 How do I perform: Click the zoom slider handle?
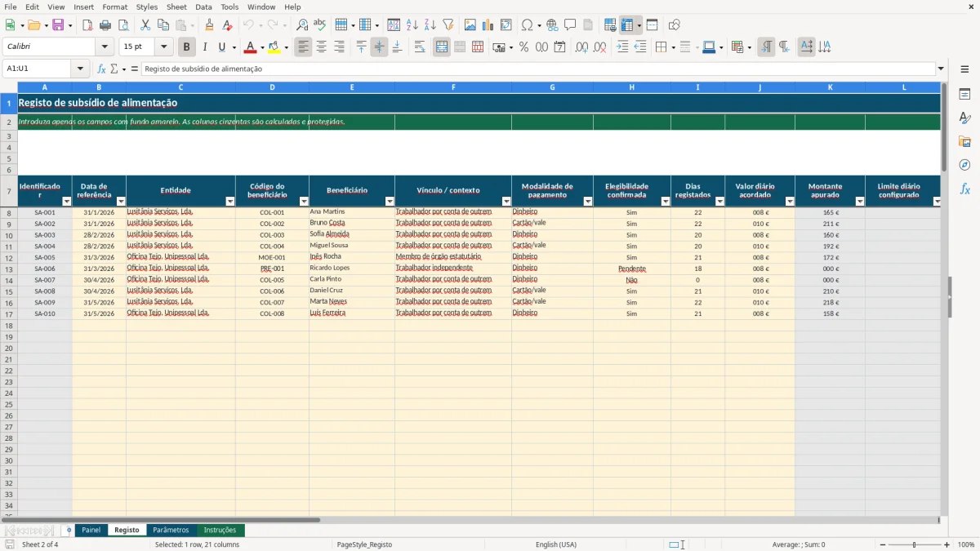click(x=915, y=544)
